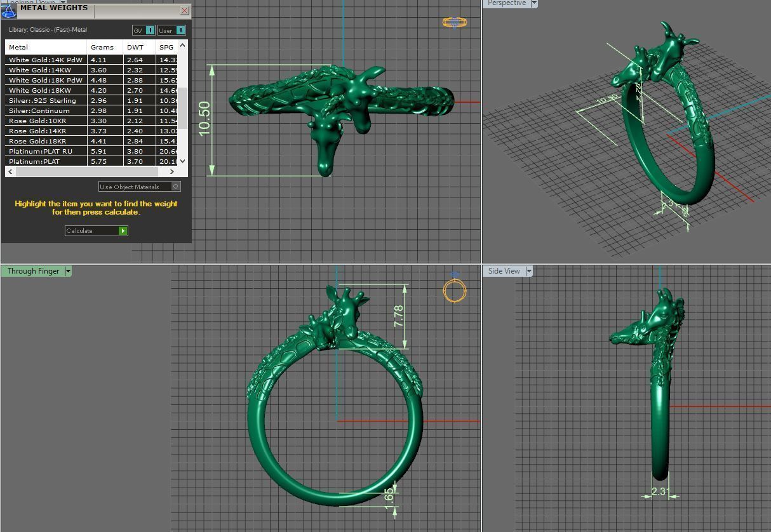Select the Silver:Continuum row

tap(91, 110)
